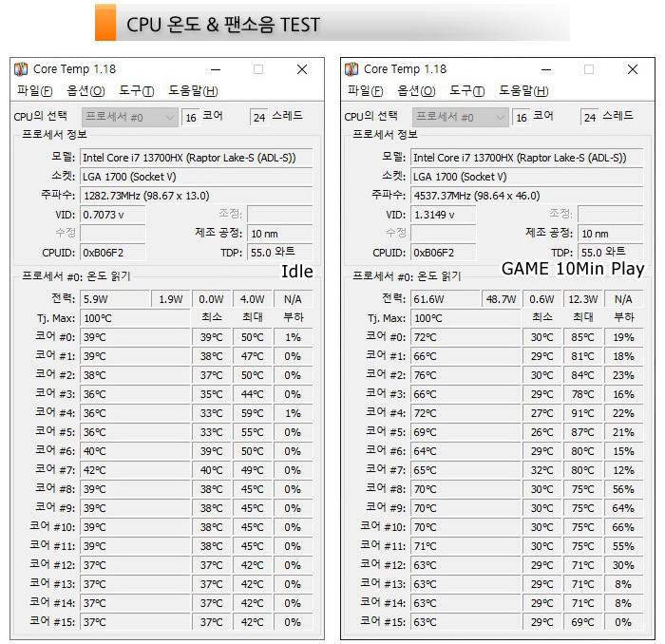This screenshot has height=644, width=665.
Task: Close the right Core Temp window
Action: click(633, 69)
